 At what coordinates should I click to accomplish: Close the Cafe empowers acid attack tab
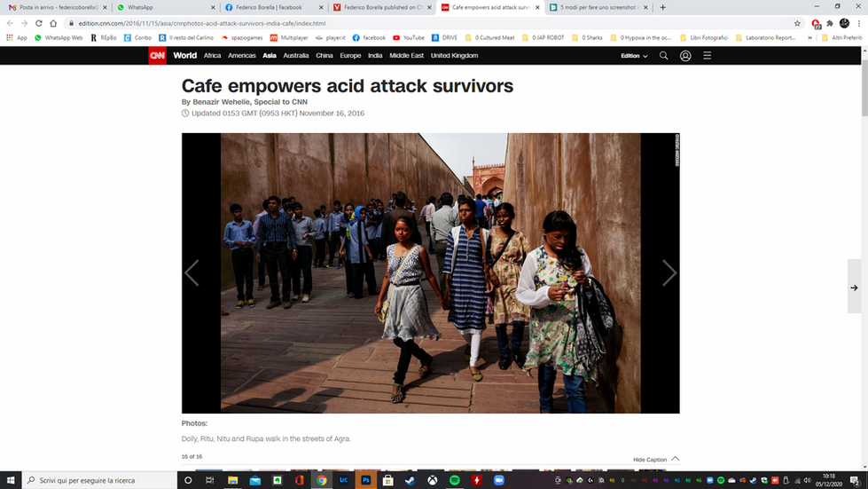pyautogui.click(x=537, y=7)
